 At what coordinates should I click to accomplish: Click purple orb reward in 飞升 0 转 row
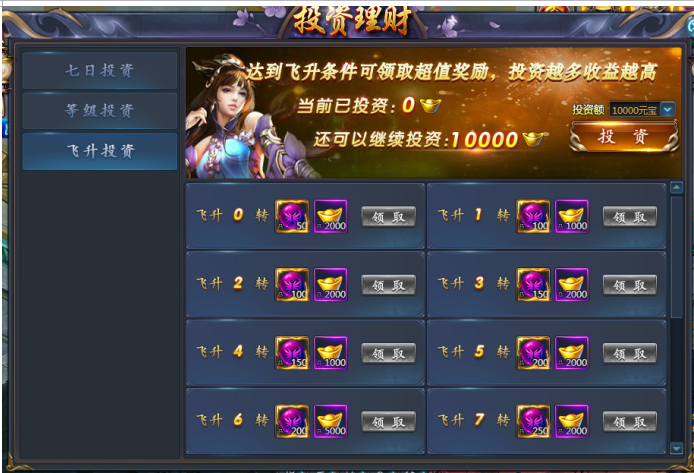tap(292, 216)
